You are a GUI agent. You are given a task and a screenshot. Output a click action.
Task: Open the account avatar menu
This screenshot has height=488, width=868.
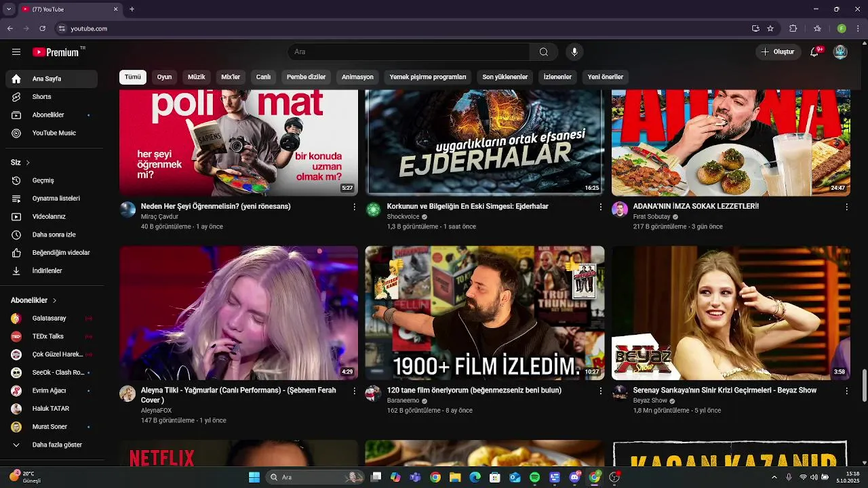(x=840, y=52)
